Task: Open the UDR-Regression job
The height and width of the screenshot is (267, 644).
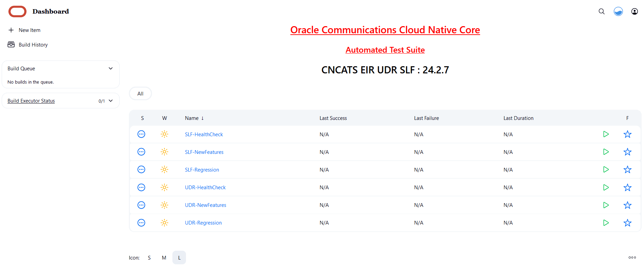Action: pyautogui.click(x=203, y=223)
